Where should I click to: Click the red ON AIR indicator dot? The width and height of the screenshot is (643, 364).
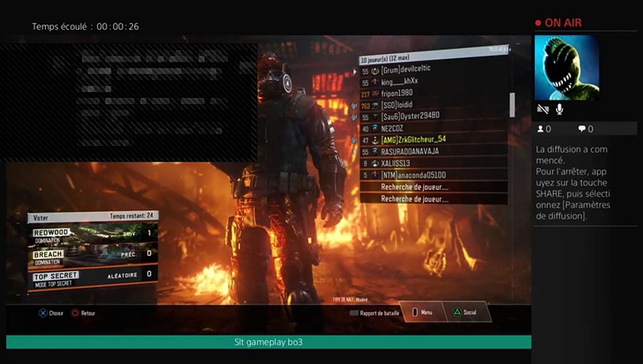(x=538, y=23)
